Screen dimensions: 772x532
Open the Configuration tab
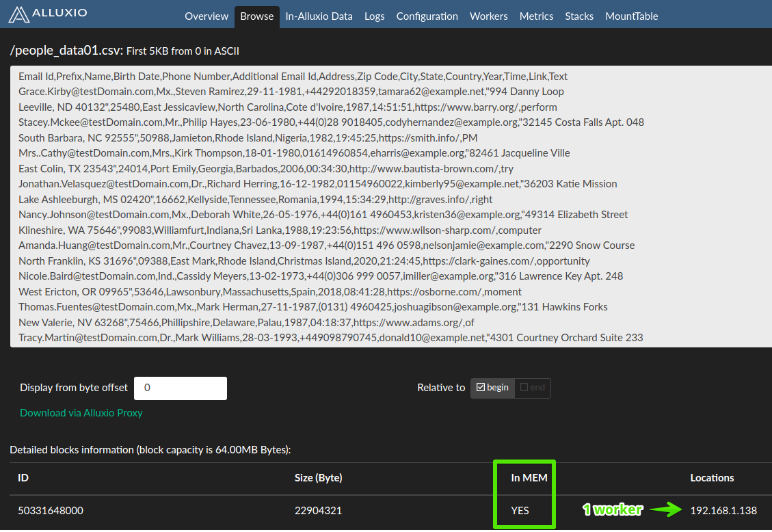click(427, 16)
